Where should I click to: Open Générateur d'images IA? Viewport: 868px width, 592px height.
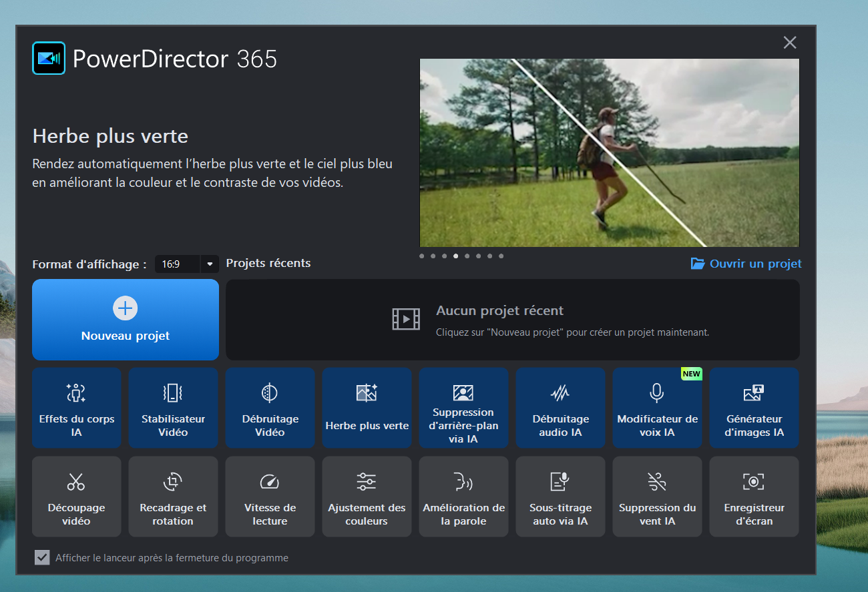pos(754,408)
